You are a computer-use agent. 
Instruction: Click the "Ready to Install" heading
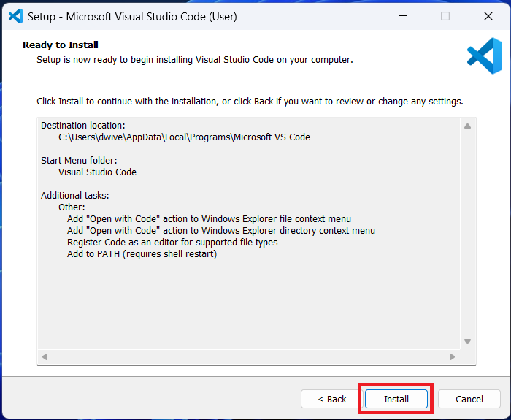(x=61, y=45)
